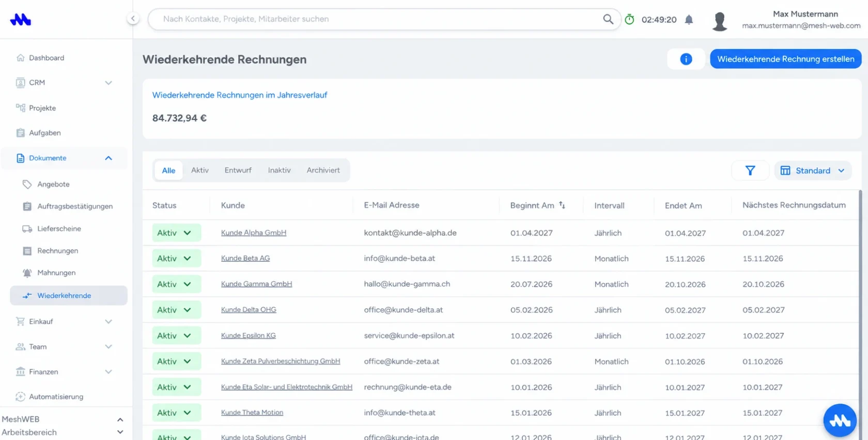Expand the Arbeitsbereich section
The height and width of the screenshot is (440, 868).
120,432
